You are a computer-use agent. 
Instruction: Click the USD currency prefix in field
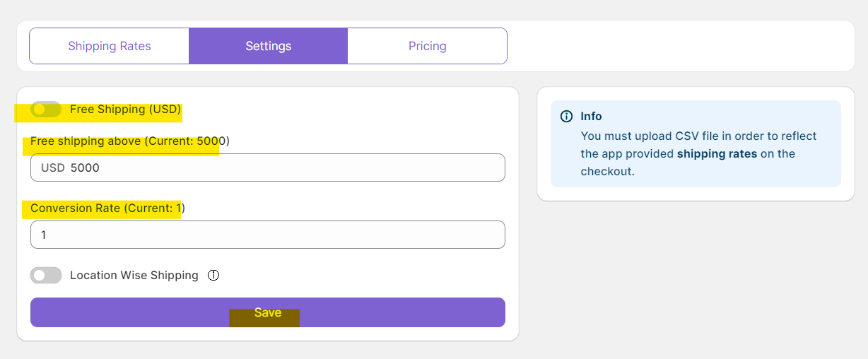[x=53, y=168]
